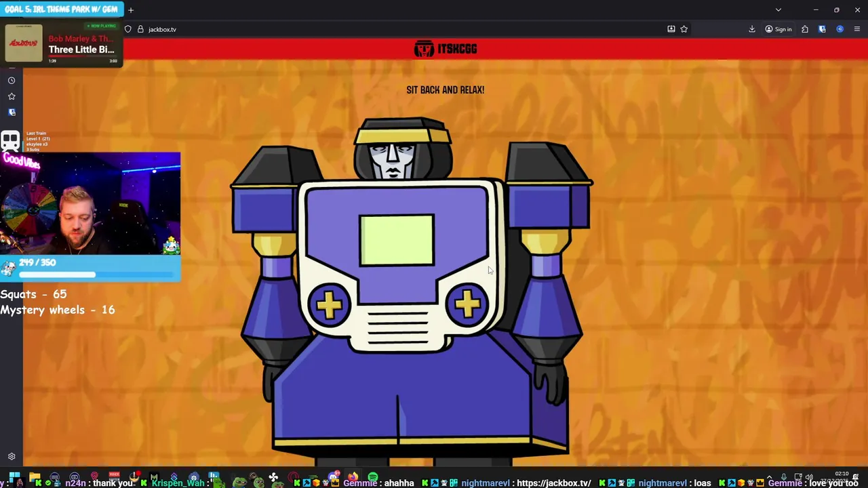
Task: Open the browser downloads panel
Action: pos(751,29)
